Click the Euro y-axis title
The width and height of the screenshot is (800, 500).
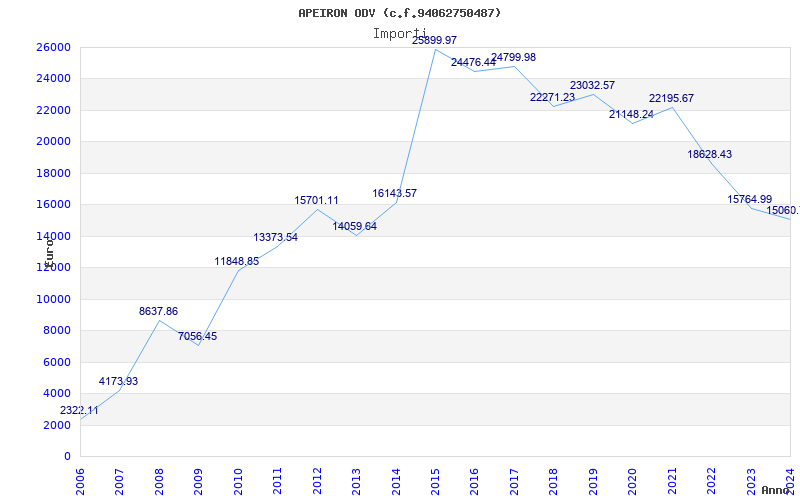pos(49,252)
